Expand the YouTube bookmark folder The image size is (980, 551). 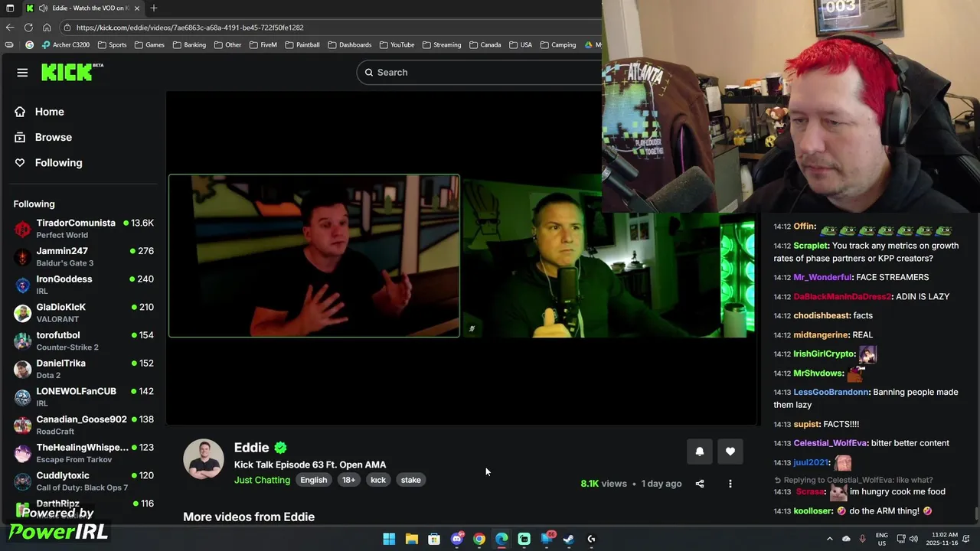coord(397,44)
